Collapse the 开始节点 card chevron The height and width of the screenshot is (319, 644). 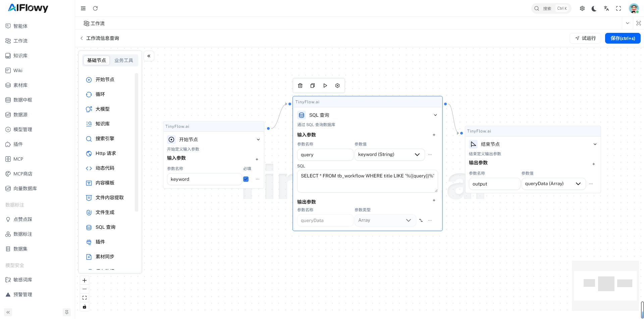pyautogui.click(x=258, y=140)
